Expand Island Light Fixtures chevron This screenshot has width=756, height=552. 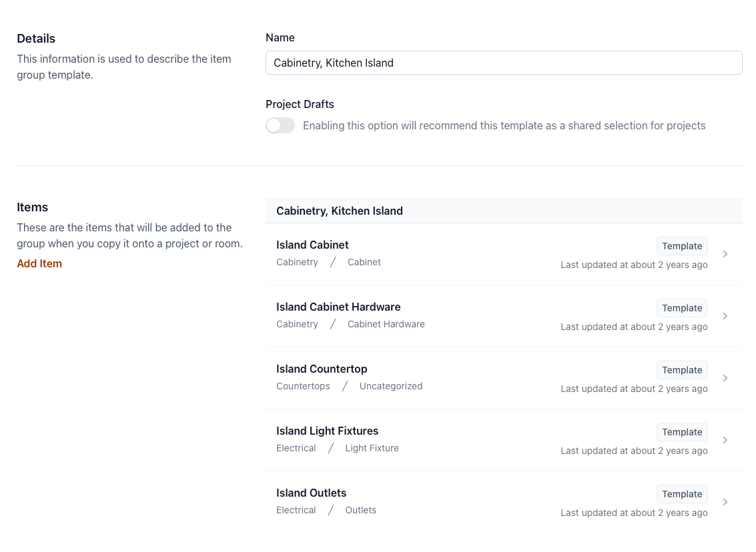click(x=725, y=440)
